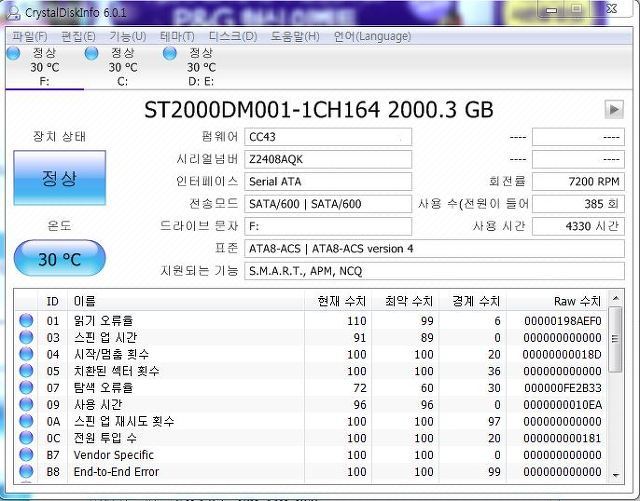Click the S.M.A.R.T. list scroll down arrow
The image size is (640, 501).
(616, 475)
